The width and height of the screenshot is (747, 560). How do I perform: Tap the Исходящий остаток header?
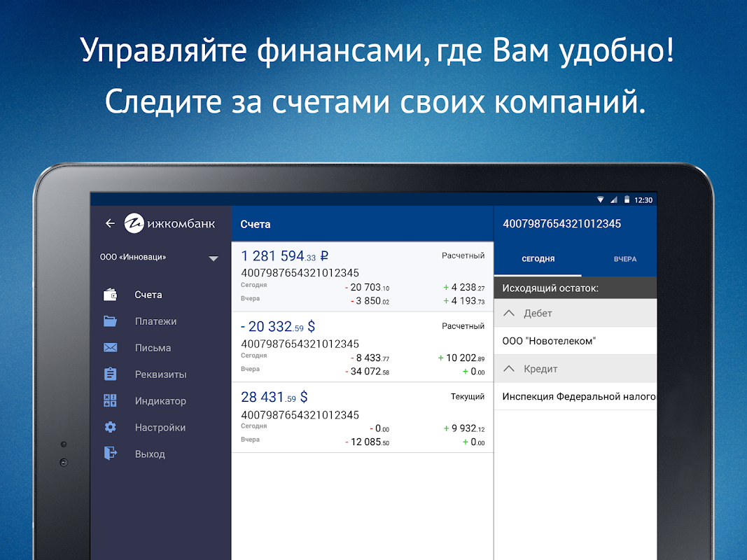pyautogui.click(x=575, y=288)
